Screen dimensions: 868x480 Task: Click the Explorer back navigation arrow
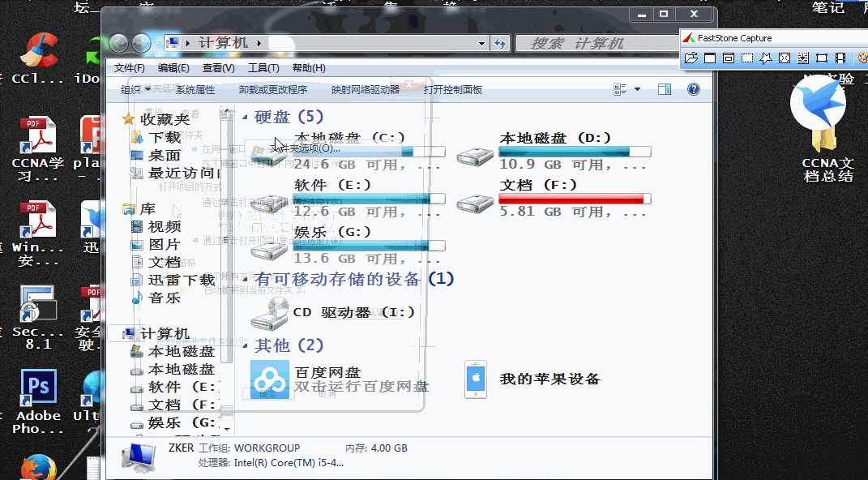(119, 43)
